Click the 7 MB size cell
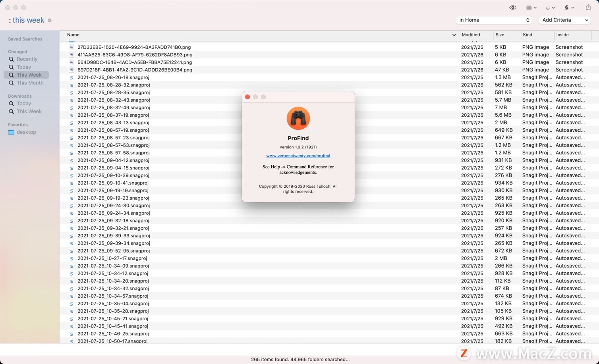 click(x=500, y=108)
